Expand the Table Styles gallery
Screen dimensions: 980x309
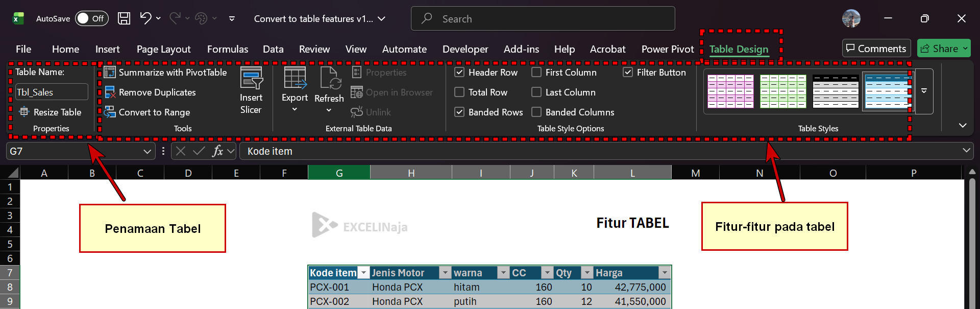(924, 91)
